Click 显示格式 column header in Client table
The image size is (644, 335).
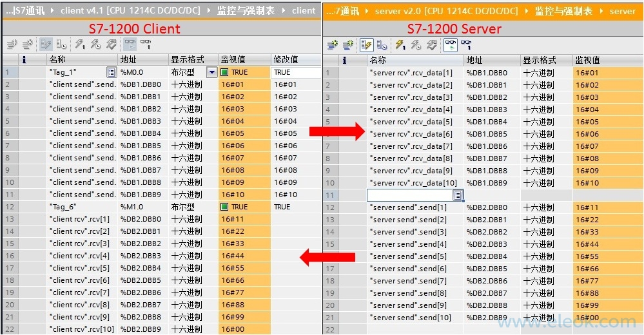(193, 60)
